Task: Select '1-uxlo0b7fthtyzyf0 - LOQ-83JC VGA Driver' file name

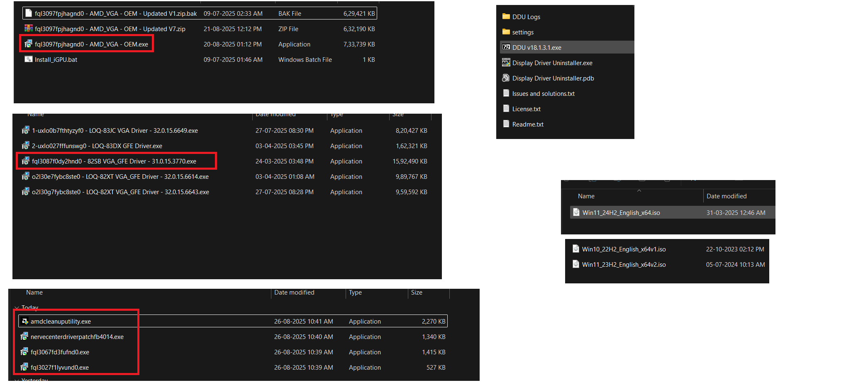Action: pyautogui.click(x=115, y=131)
